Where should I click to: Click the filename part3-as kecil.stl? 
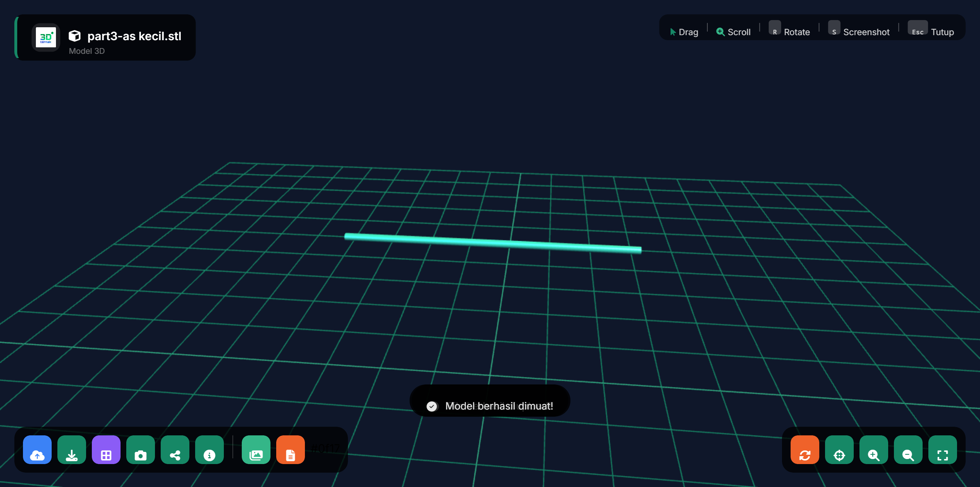(x=134, y=36)
